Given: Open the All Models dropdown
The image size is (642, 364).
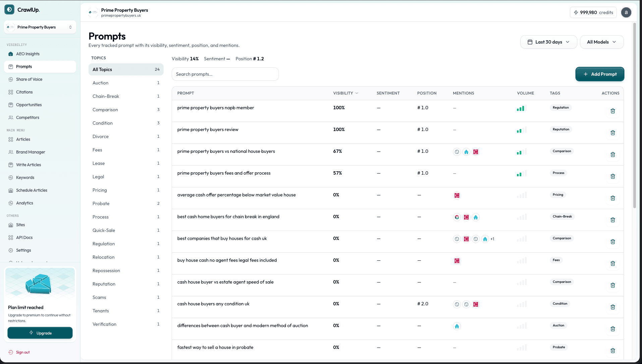Looking at the screenshot, I should pyautogui.click(x=602, y=42).
